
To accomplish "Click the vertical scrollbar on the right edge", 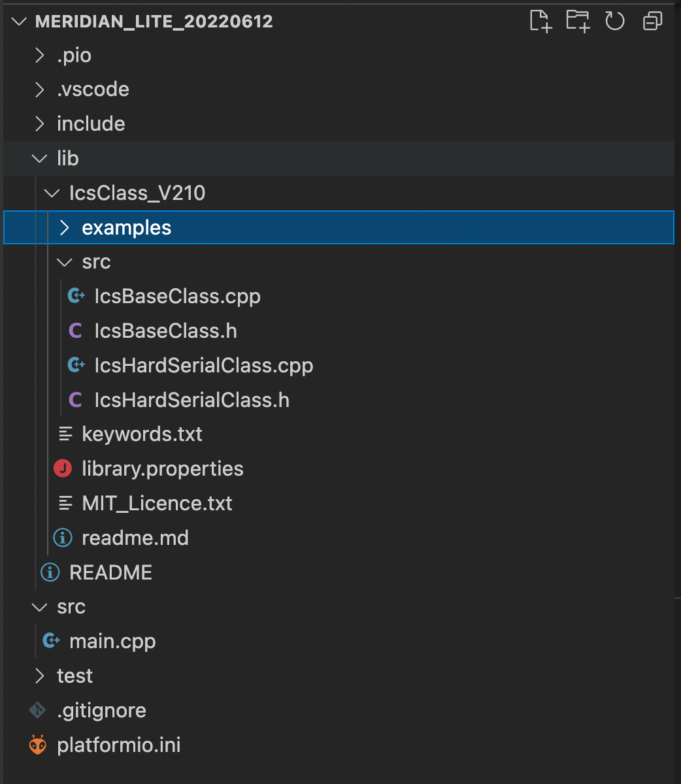I will (676, 392).
